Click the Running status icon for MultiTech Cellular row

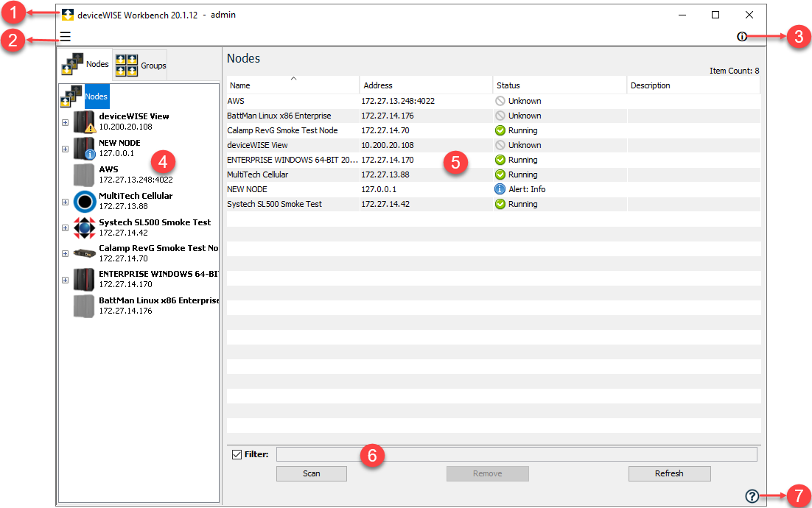[x=500, y=174]
